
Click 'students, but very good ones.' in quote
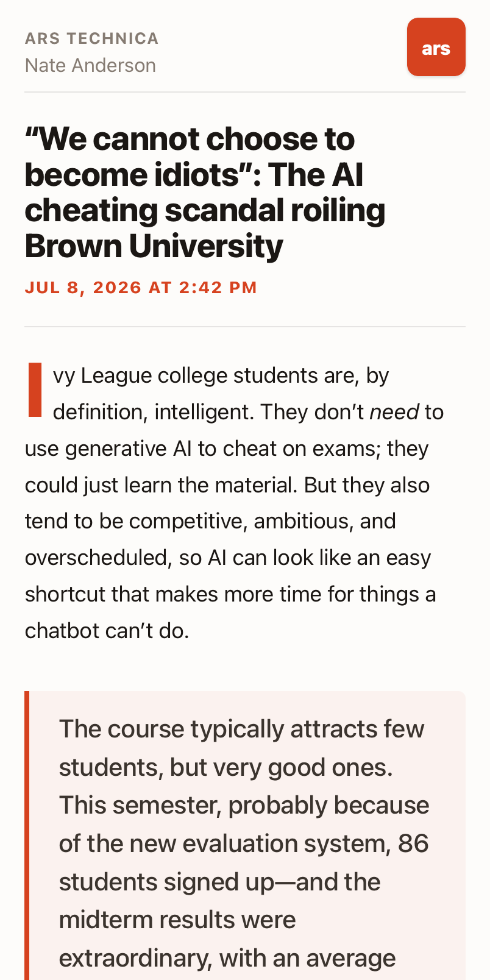[x=226, y=767]
